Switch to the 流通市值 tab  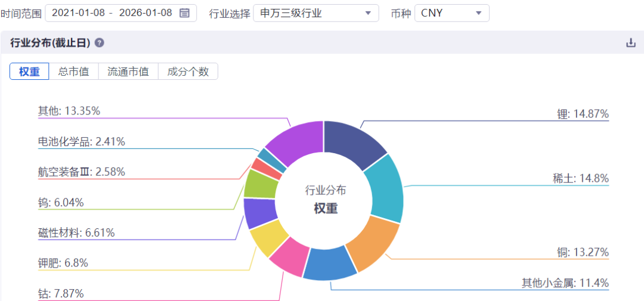pyautogui.click(x=128, y=72)
